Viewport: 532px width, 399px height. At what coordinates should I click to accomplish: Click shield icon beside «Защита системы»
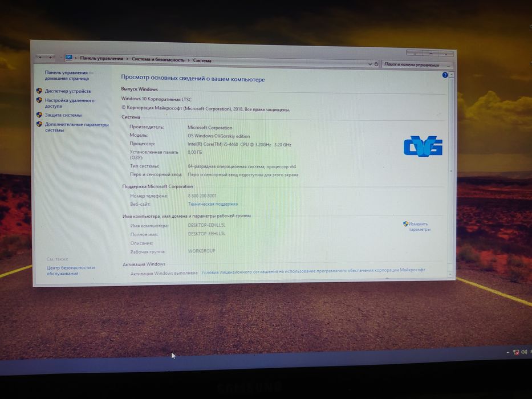point(39,115)
